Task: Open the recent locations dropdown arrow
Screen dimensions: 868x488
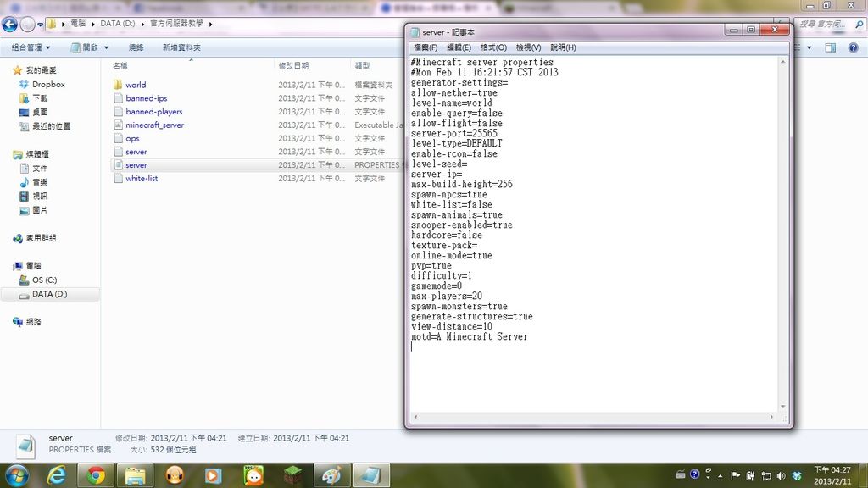Action: (40, 25)
